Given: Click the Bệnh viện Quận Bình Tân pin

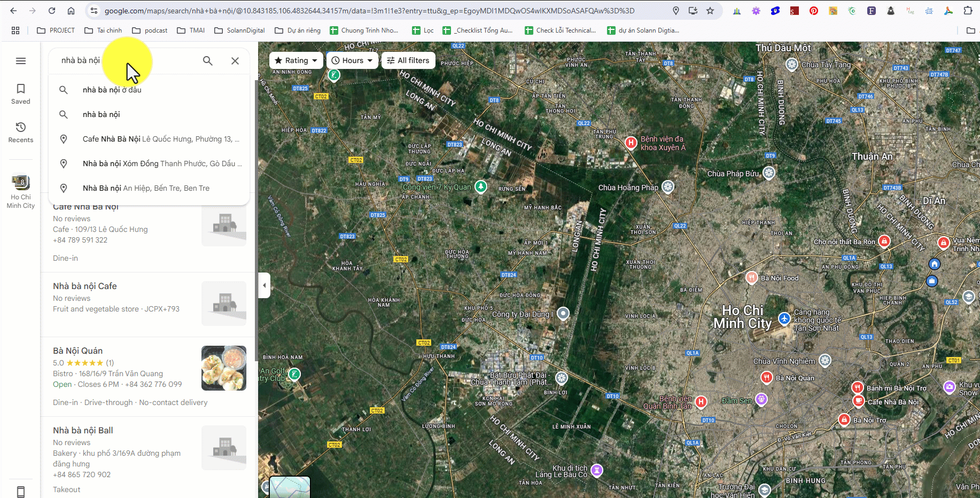Looking at the screenshot, I should point(701,401).
